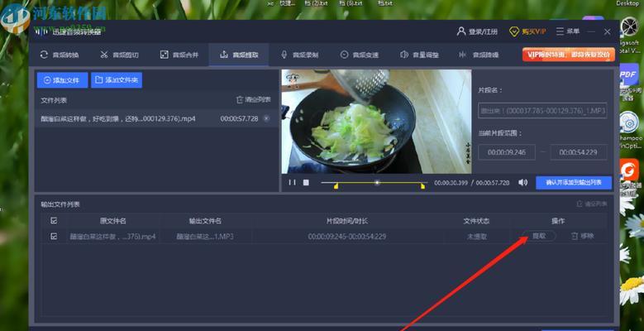Screen dimensions: 644x331
Task: Click the 提取 (extract) button in output row
Action: 539,236
